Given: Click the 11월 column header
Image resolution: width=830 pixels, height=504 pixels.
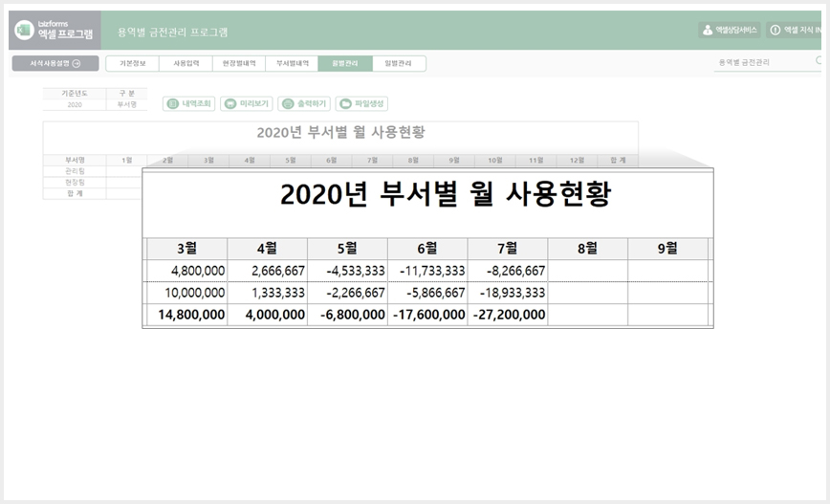Looking at the screenshot, I should click(535, 160).
